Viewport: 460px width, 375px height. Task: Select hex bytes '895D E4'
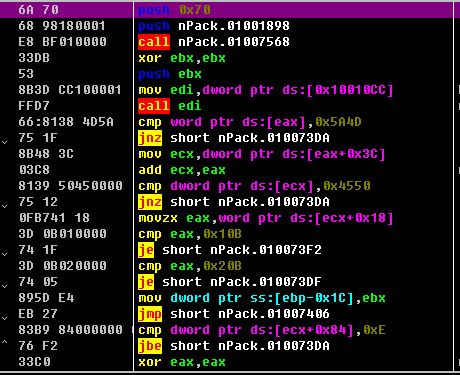click(46, 298)
